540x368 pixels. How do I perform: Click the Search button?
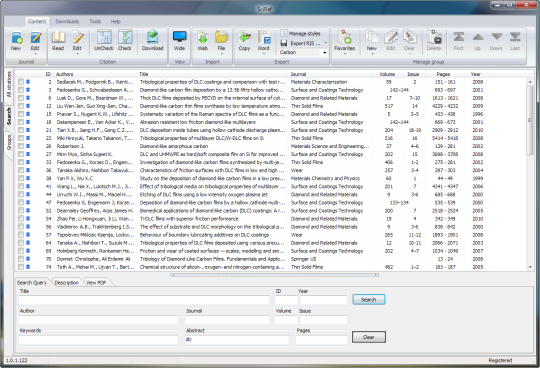368,299
